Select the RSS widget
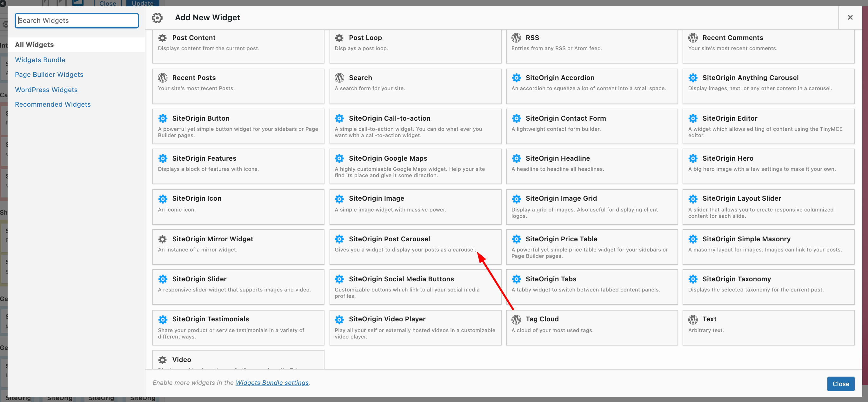 coord(592,46)
